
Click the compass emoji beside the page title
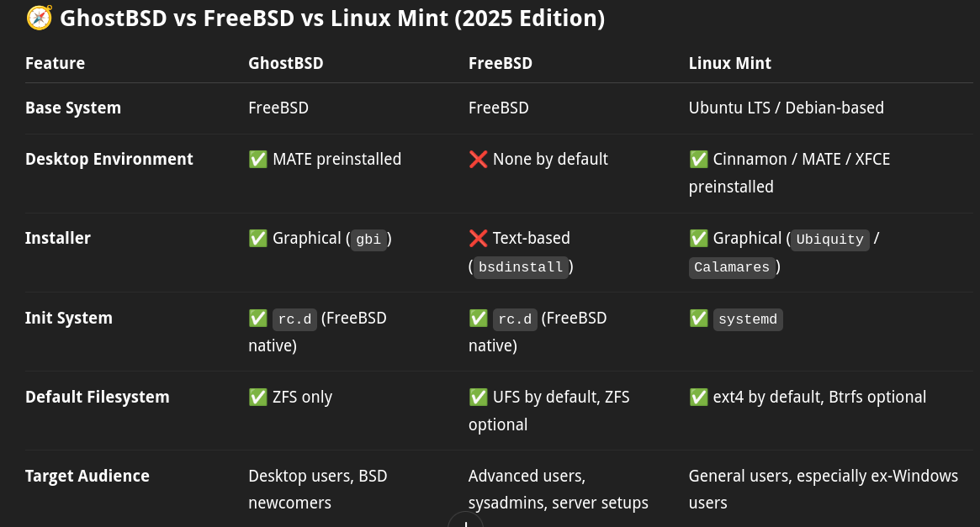(x=39, y=18)
